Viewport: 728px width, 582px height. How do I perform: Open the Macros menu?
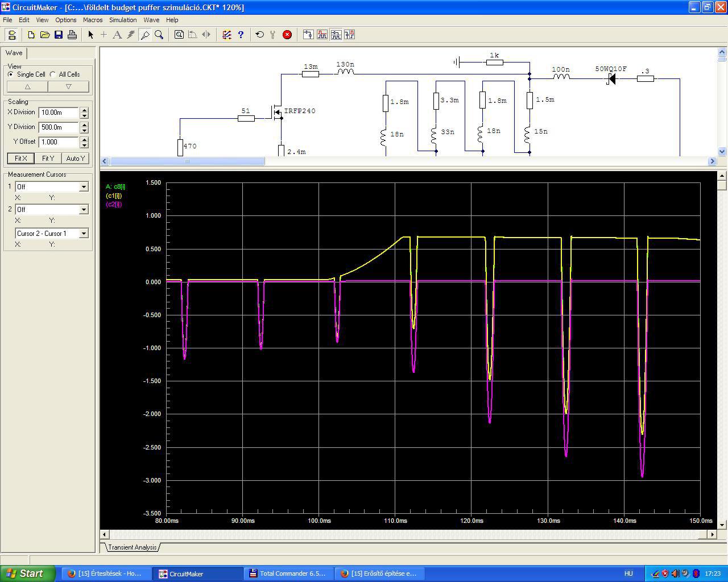pos(93,20)
